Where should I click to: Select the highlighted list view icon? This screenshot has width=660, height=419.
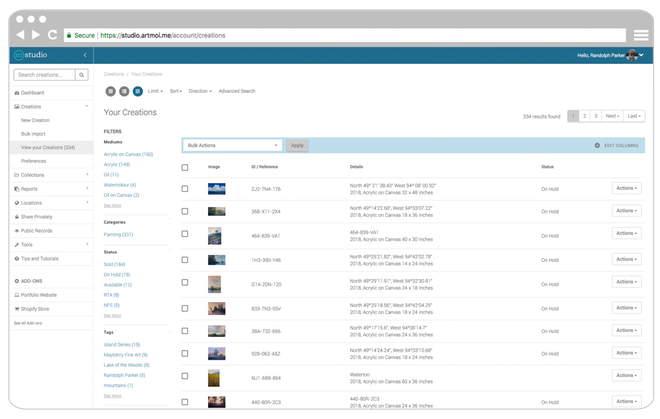138,91
